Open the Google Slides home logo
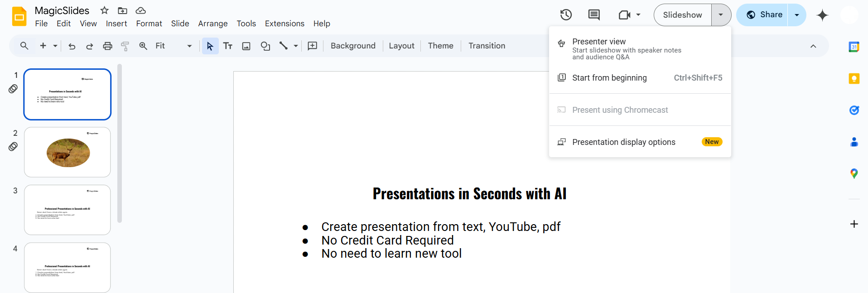This screenshot has height=293, width=868. pos(19,17)
